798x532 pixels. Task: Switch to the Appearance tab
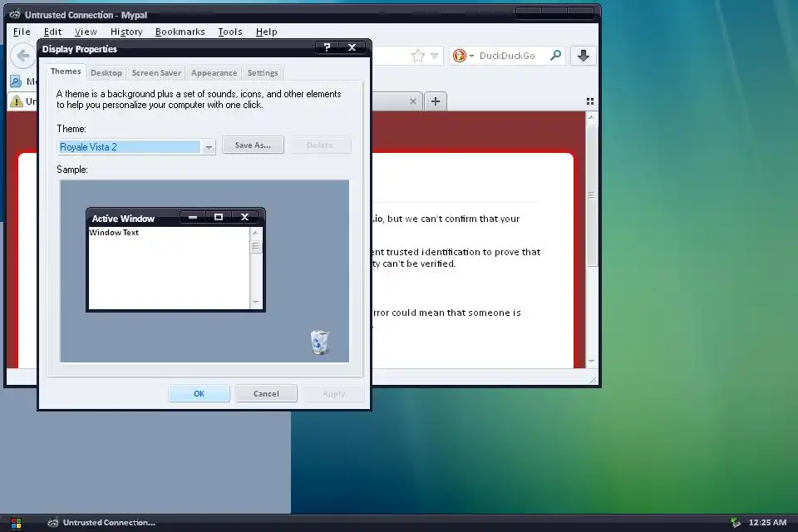[x=214, y=73]
